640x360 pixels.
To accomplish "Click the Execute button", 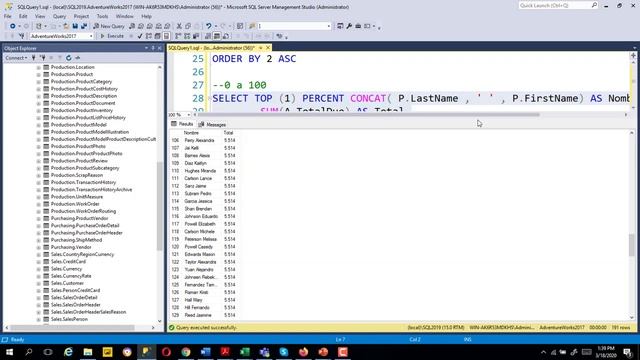I will click(112, 36).
